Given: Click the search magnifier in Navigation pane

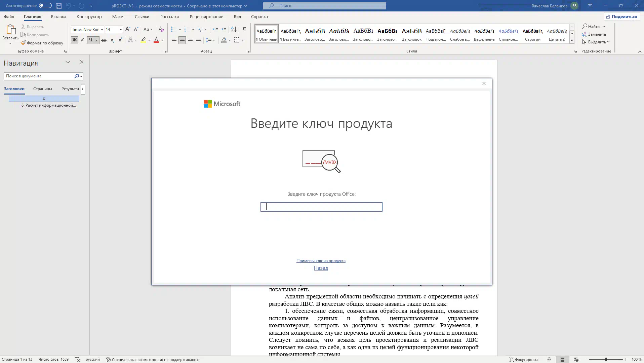Looking at the screenshot, I should (x=77, y=76).
